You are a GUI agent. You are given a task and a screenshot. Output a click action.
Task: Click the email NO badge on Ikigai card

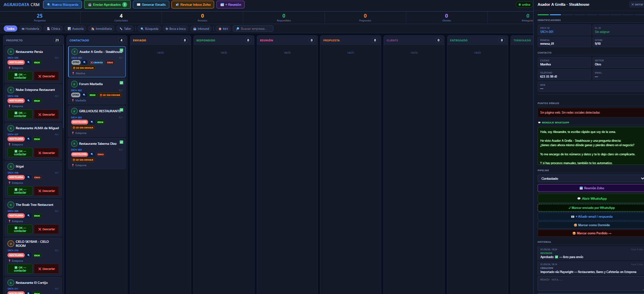coord(37,177)
